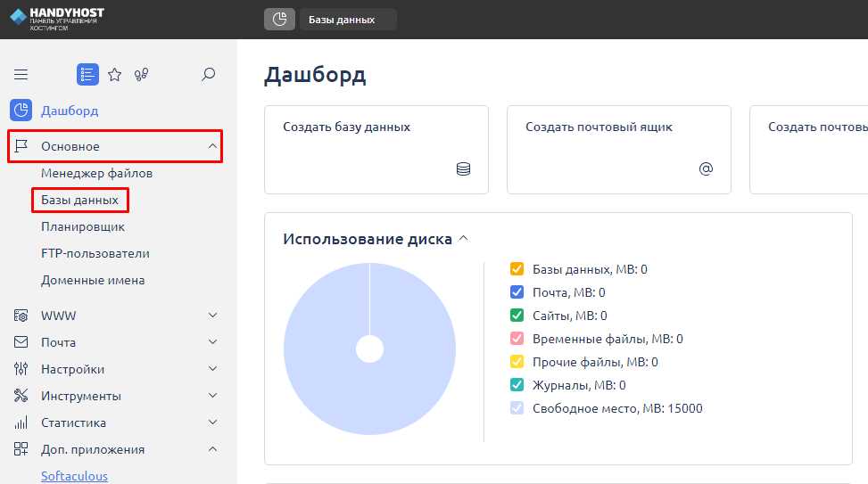Screen dimensions: 868x484
Task: Expand the Статистика section chevron
Action: (212, 422)
